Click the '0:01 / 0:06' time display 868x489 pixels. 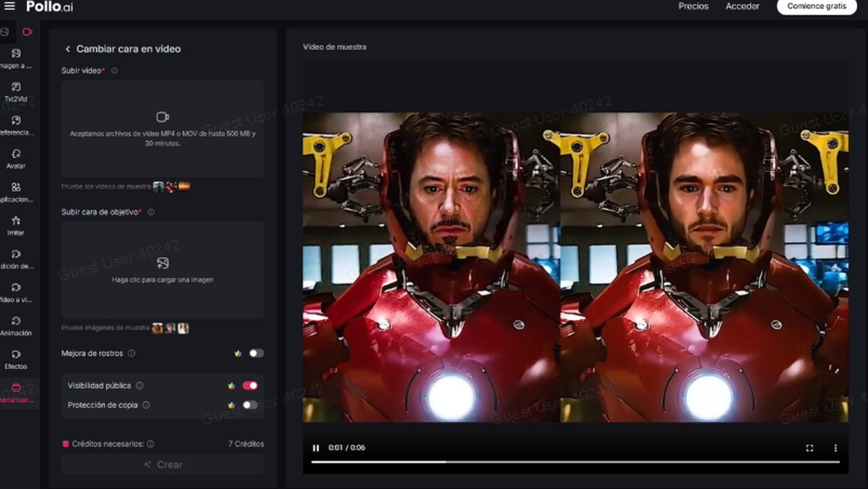(346, 448)
